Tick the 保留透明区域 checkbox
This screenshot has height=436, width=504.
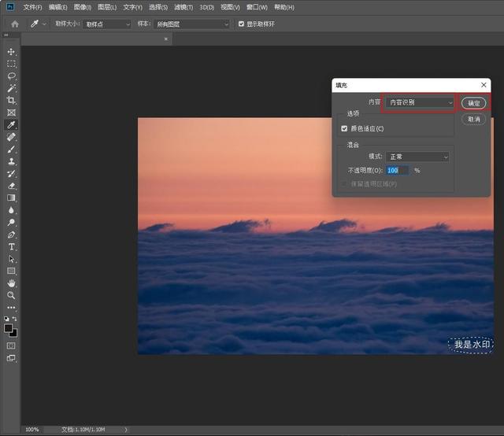pos(344,184)
